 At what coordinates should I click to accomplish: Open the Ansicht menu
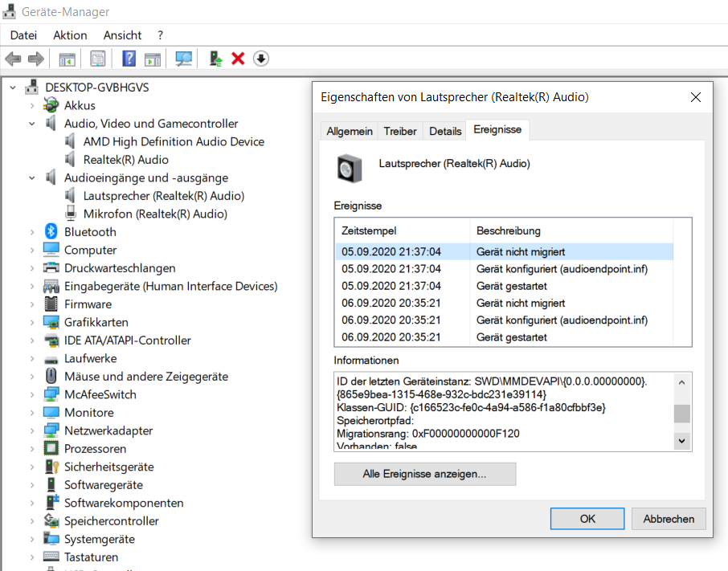pyautogui.click(x=122, y=35)
